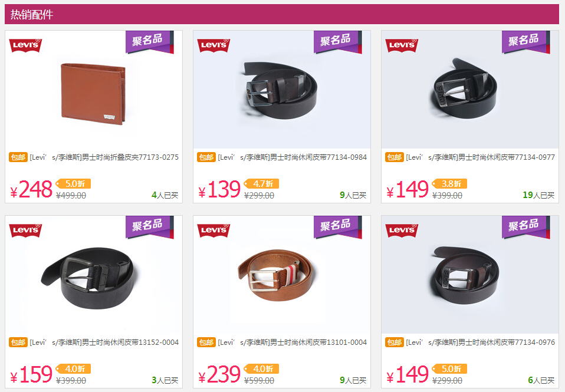The image size is (565, 392).
Task: Click the 5.0折 tag on belt 77134-0976
Action: (449, 368)
